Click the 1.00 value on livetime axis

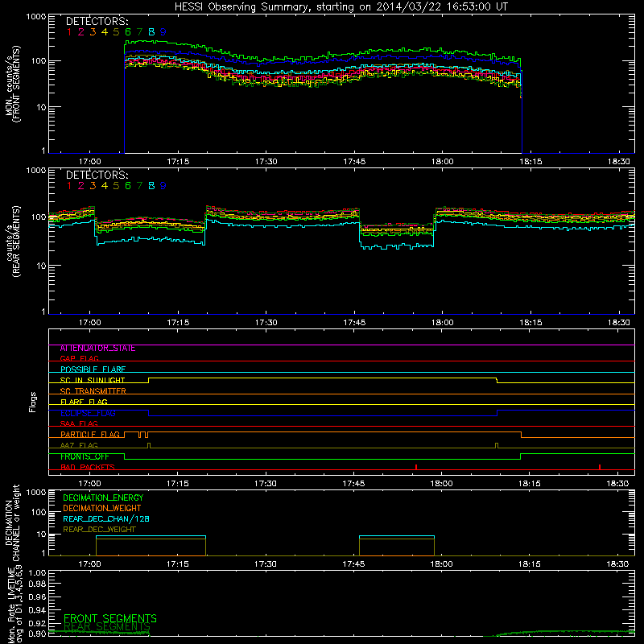click(x=38, y=573)
